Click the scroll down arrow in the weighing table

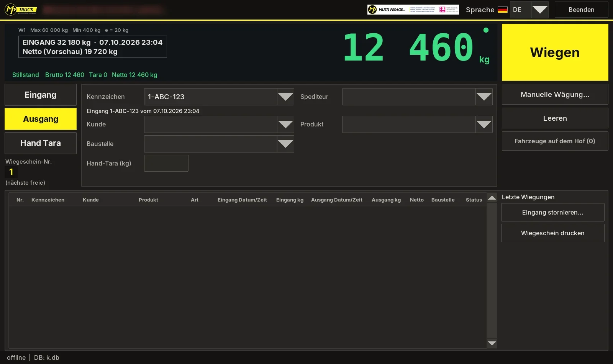[492, 343]
